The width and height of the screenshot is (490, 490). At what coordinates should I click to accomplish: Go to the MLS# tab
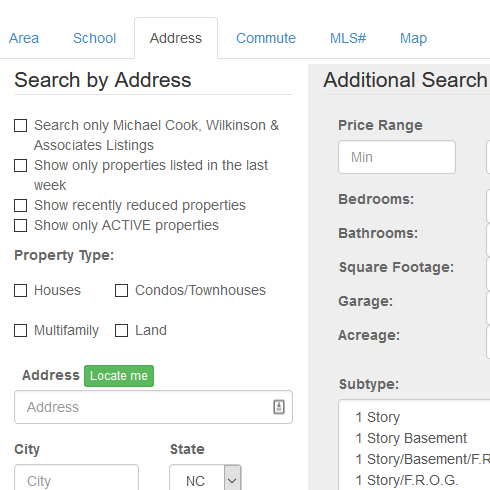click(348, 38)
